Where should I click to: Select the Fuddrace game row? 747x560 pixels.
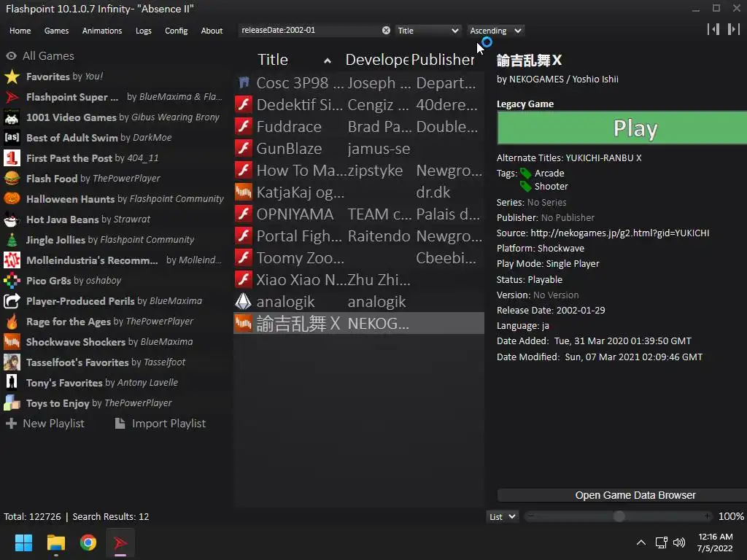(x=359, y=127)
